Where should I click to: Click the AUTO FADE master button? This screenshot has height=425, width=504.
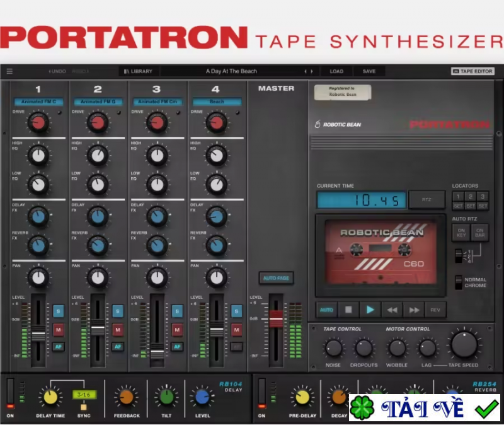click(276, 278)
